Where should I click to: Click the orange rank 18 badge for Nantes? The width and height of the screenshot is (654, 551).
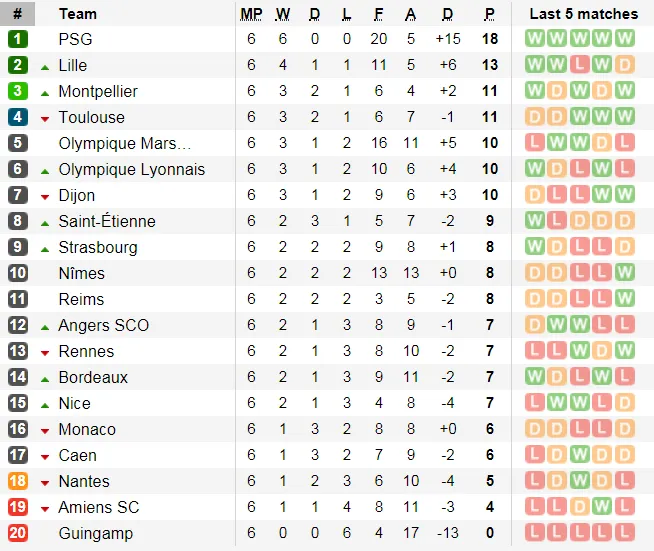click(x=17, y=481)
